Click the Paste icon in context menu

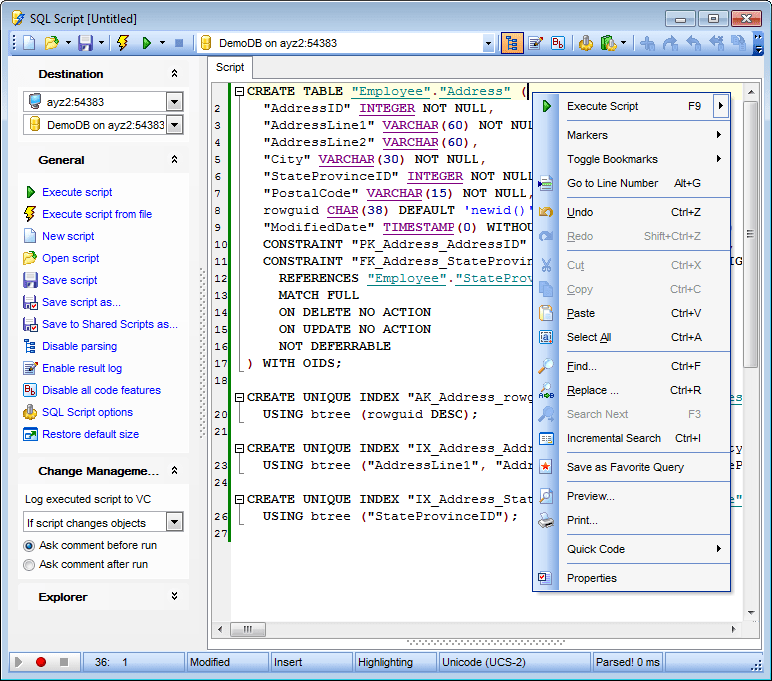[546, 313]
